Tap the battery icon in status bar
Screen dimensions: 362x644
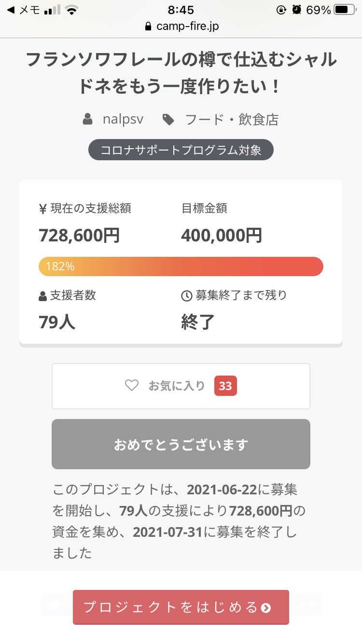coord(344,10)
